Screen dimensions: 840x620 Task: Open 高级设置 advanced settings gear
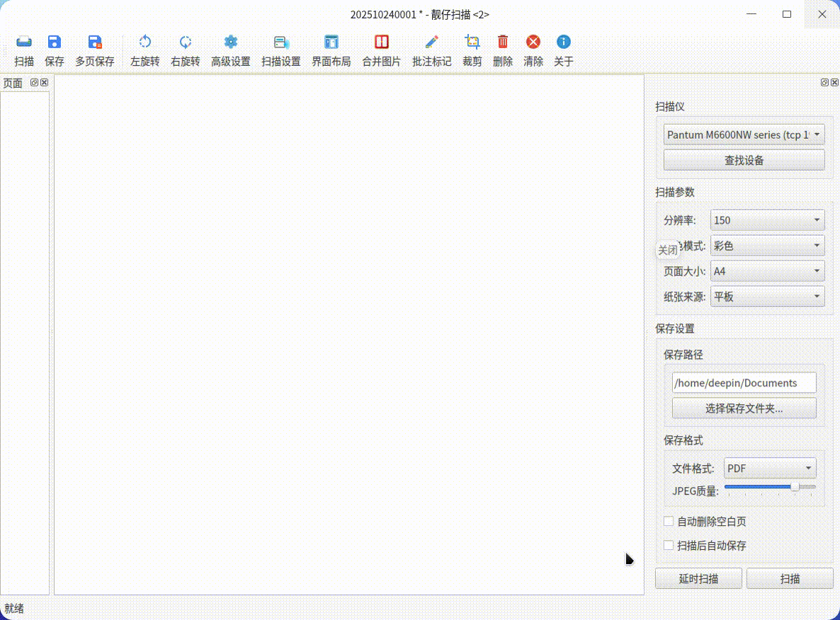230,42
